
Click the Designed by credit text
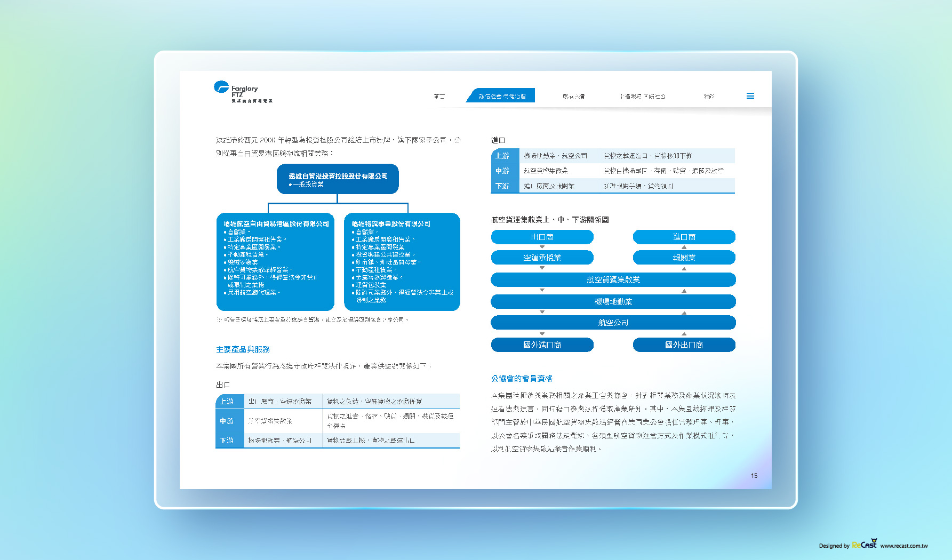point(834,546)
